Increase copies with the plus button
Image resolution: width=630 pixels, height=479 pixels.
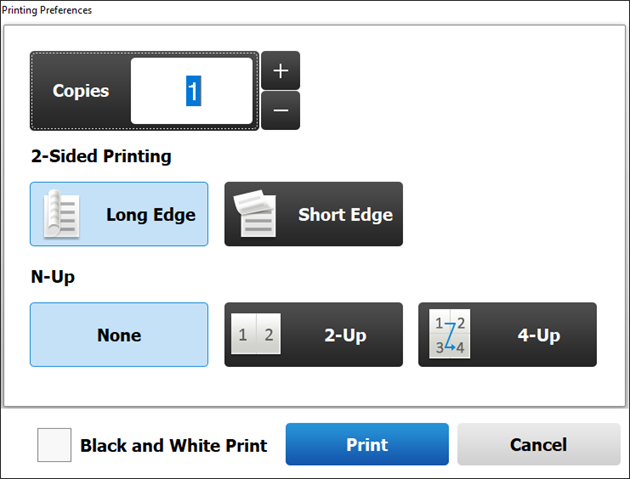(x=280, y=70)
